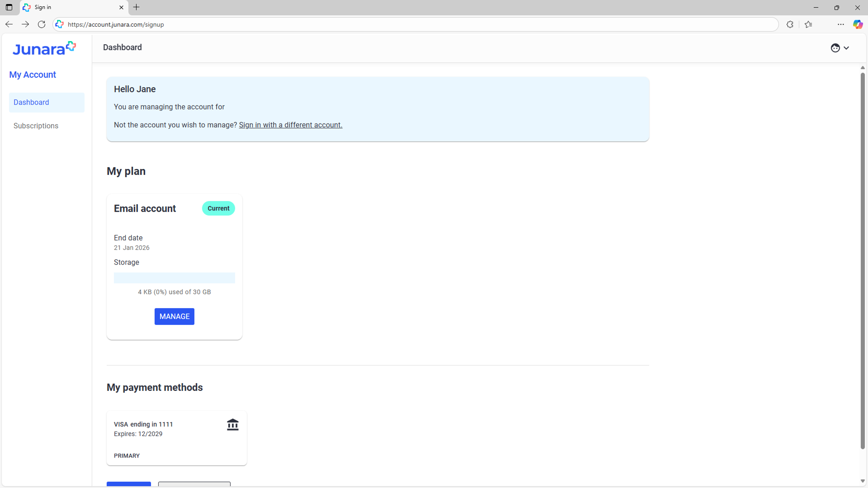Click the storage usage progress bar
Viewport: 868px width, 488px height.
click(174, 278)
